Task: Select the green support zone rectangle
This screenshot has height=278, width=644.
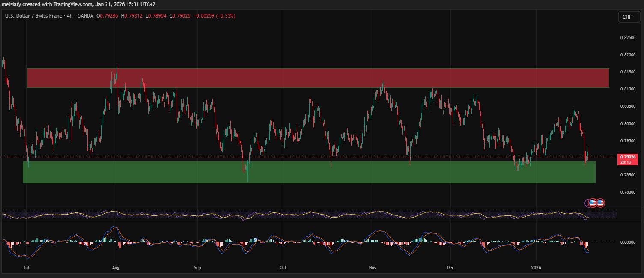Action: [309, 172]
